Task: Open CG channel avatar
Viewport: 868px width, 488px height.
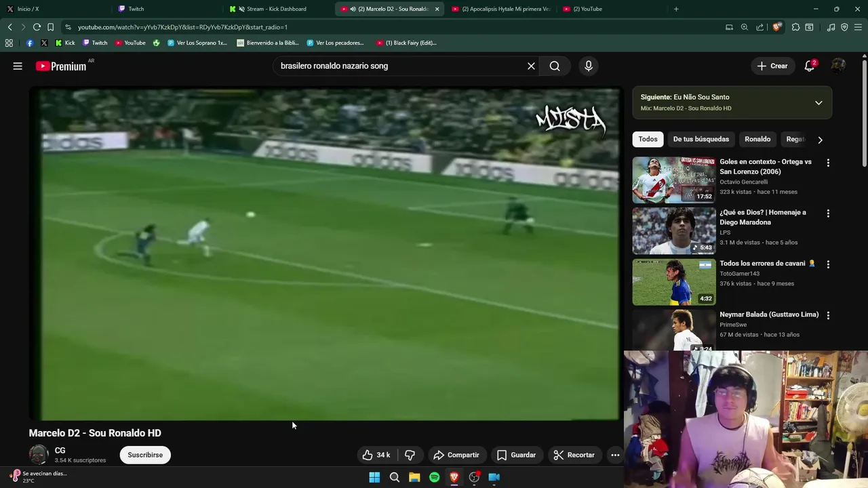Action: tap(39, 455)
